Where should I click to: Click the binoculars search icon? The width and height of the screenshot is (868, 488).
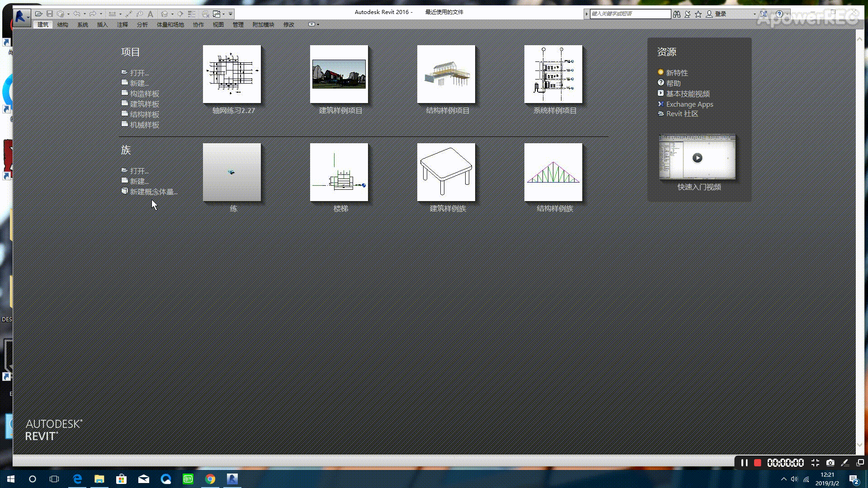(x=676, y=14)
